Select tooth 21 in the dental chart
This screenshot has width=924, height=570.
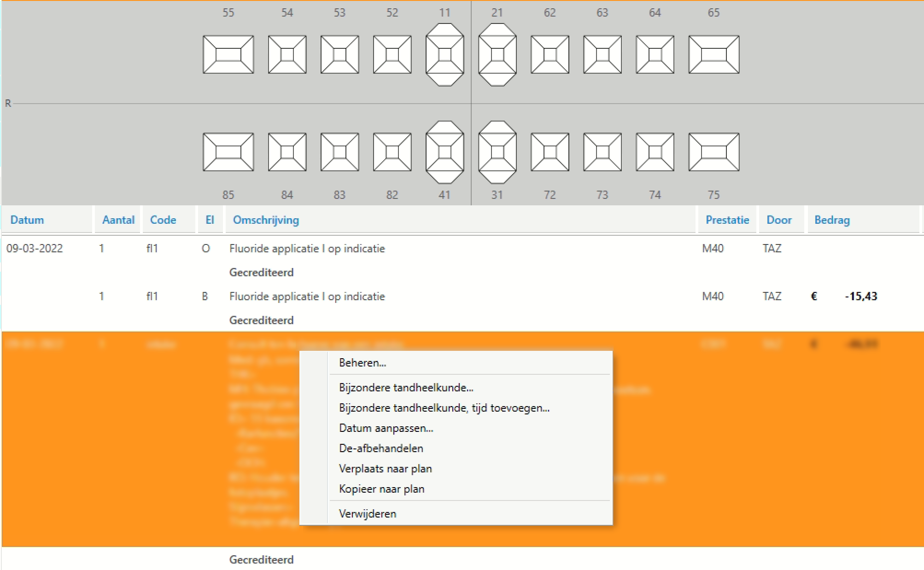pyautogui.click(x=497, y=54)
